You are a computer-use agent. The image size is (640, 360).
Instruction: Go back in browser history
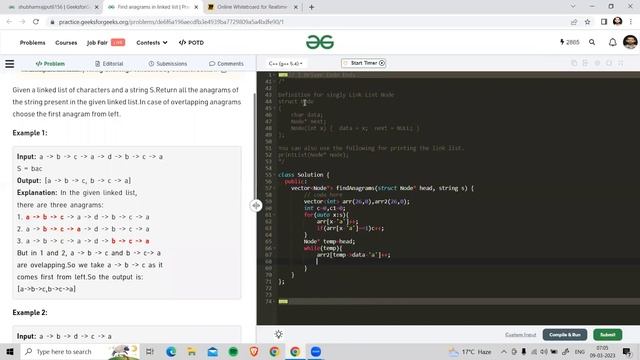point(9,22)
